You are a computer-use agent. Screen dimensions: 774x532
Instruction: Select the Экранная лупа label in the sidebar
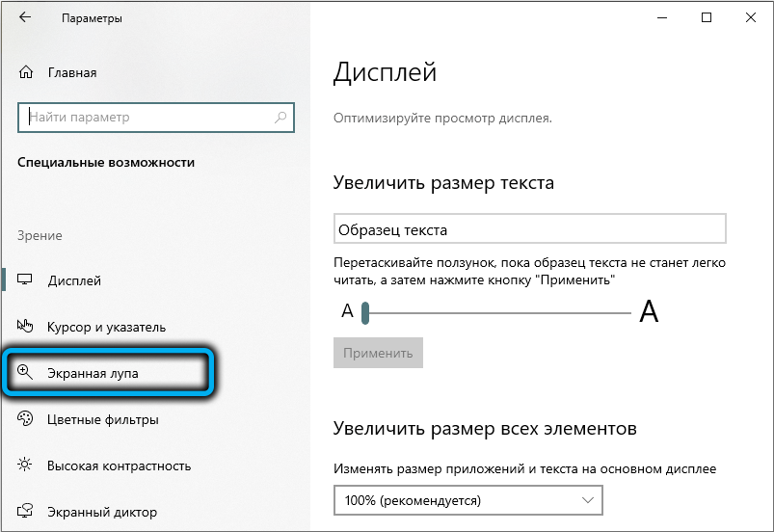coord(93,373)
